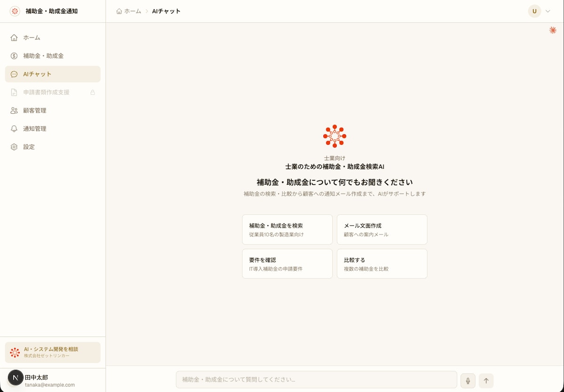Select the AIチャット sidebar menu item
Screen dimensions: 564x392
[x=53, y=74]
